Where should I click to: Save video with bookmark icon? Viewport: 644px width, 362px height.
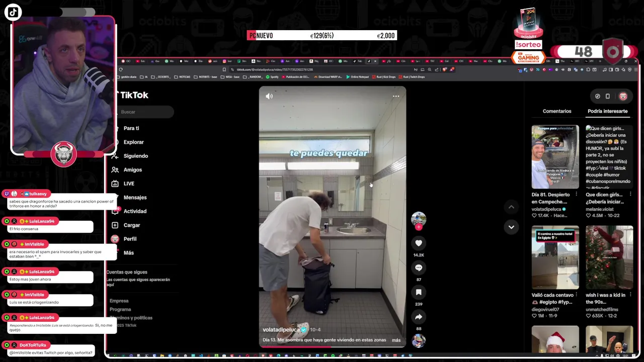click(x=419, y=292)
